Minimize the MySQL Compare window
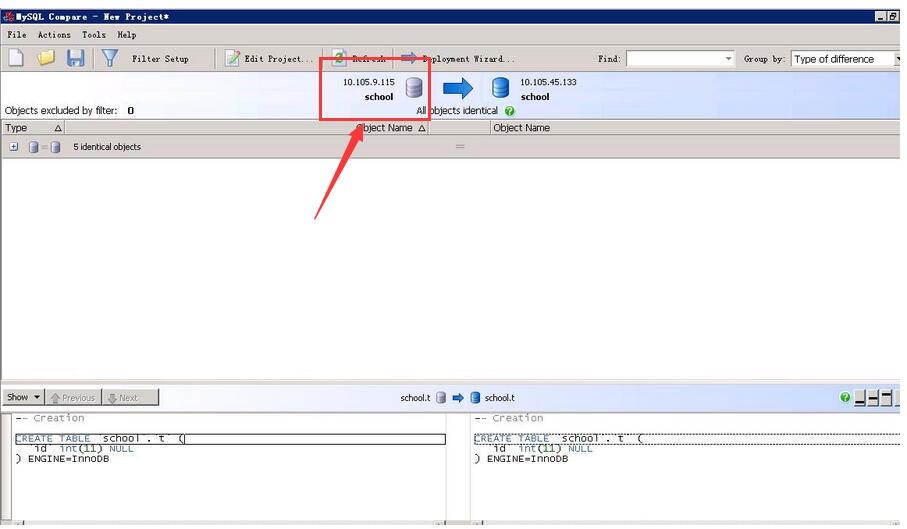The width and height of the screenshot is (907, 529). [880, 17]
